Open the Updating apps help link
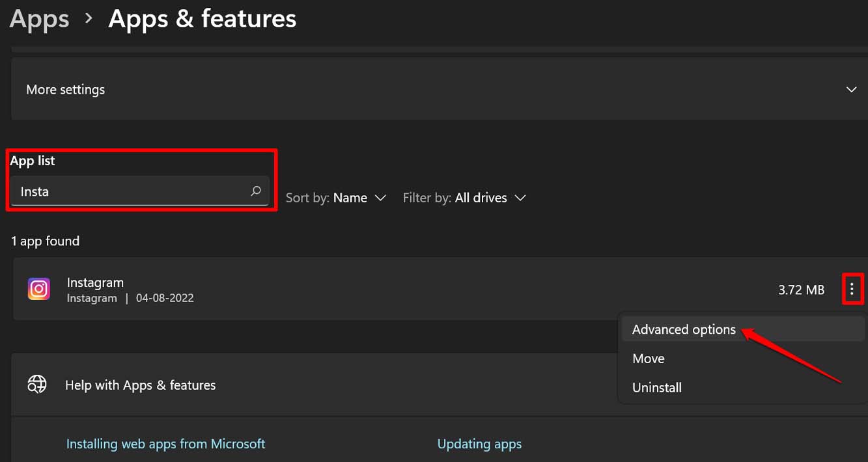Screen dimensions: 868x462 click(x=479, y=444)
